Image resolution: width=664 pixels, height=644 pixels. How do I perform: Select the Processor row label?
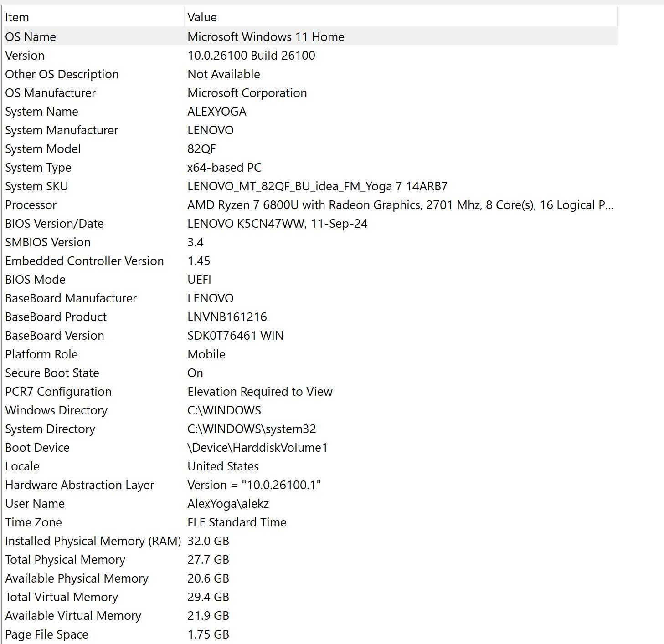(x=31, y=204)
